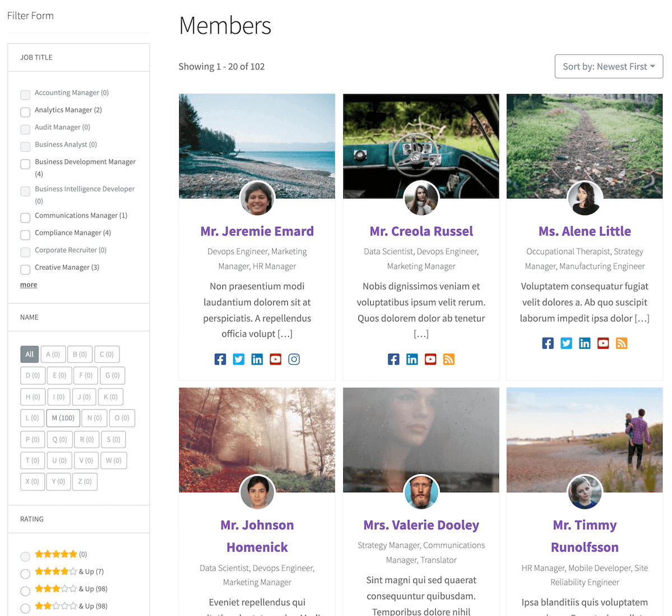Check the Analytics Manager job title filter
This screenshot has width=672, height=616.
click(25, 112)
